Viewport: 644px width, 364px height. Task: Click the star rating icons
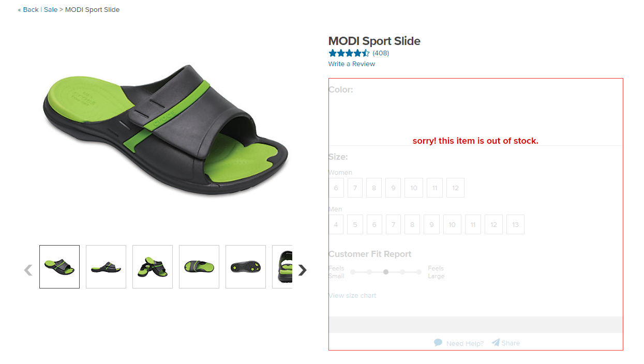coord(349,53)
